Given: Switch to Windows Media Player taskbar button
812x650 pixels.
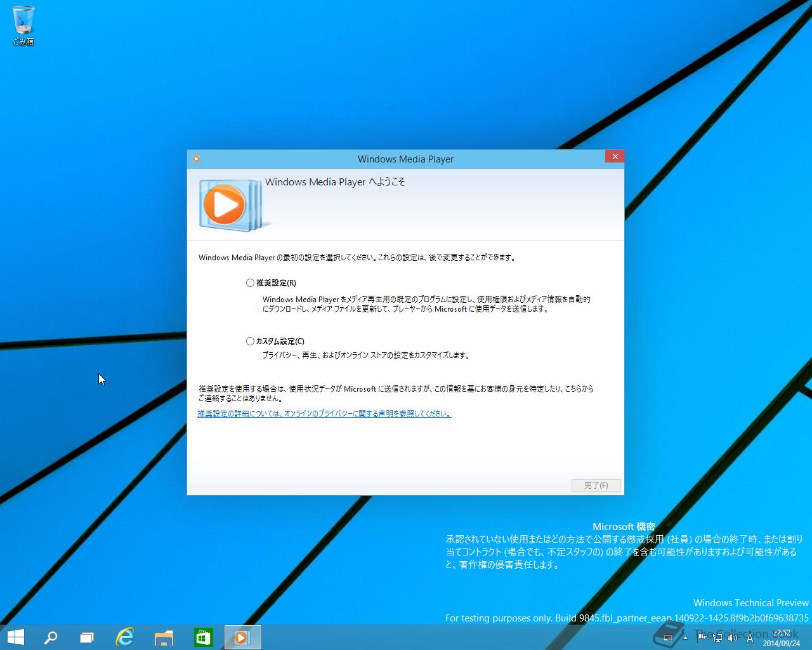Looking at the screenshot, I should 242,637.
